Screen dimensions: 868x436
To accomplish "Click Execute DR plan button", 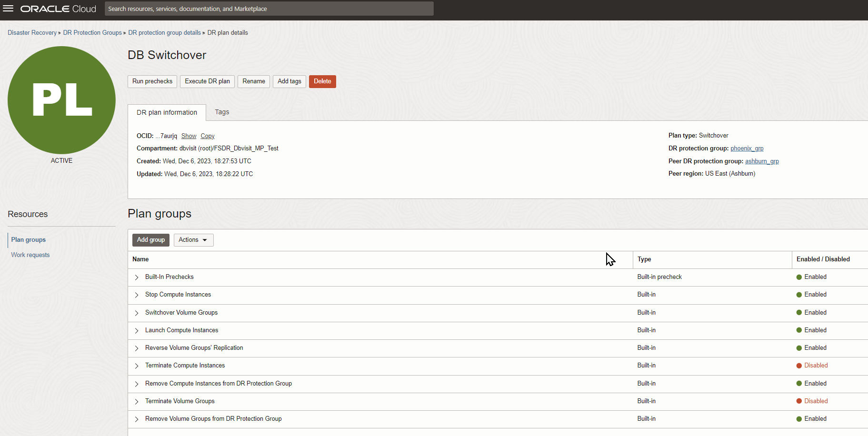I will coord(207,81).
